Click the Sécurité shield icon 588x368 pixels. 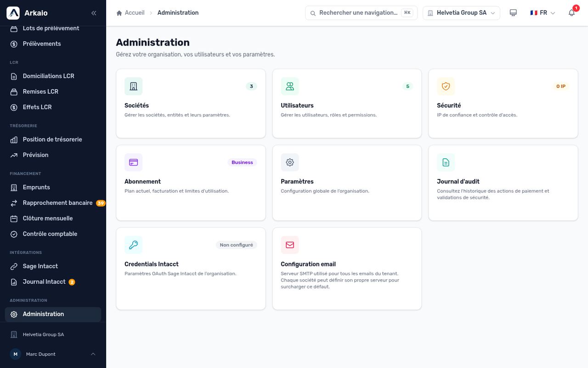click(x=446, y=86)
